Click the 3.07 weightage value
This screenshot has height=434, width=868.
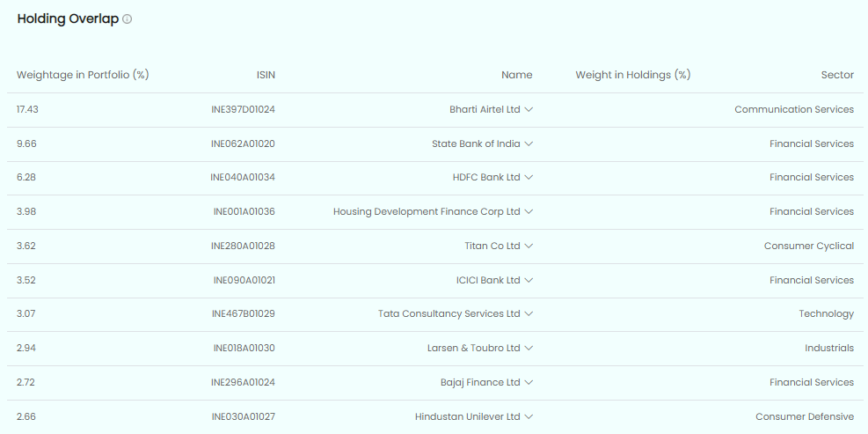pos(26,313)
